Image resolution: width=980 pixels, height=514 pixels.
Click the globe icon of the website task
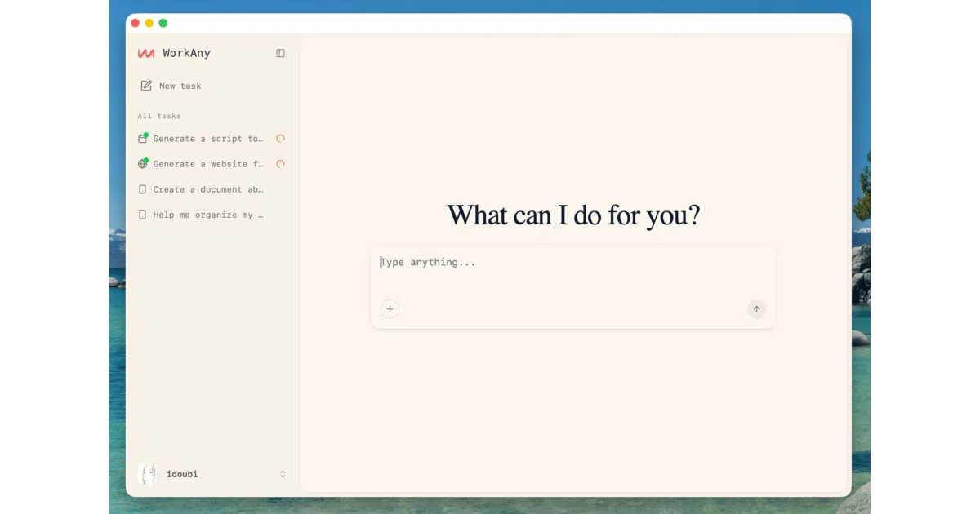(x=143, y=164)
